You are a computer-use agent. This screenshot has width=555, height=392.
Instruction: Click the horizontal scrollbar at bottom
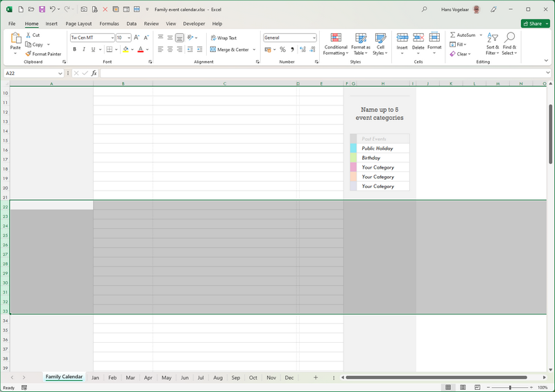436,377
